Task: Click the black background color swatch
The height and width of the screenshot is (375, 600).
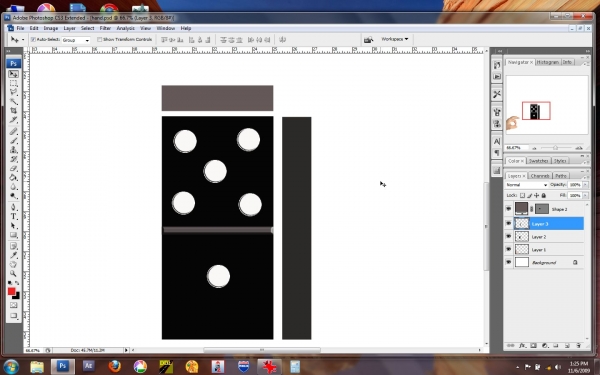Action: pos(17,297)
